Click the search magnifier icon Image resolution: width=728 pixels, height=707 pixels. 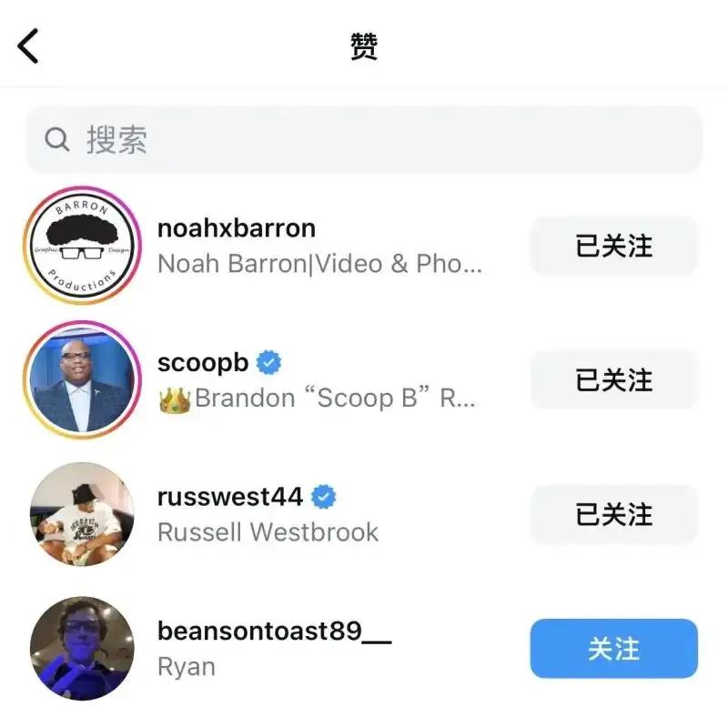[x=56, y=139]
